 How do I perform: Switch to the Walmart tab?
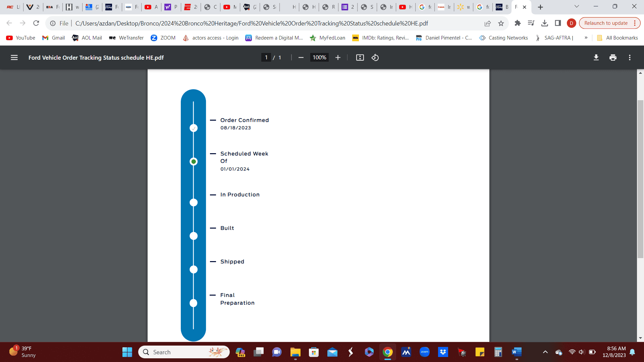click(464, 7)
